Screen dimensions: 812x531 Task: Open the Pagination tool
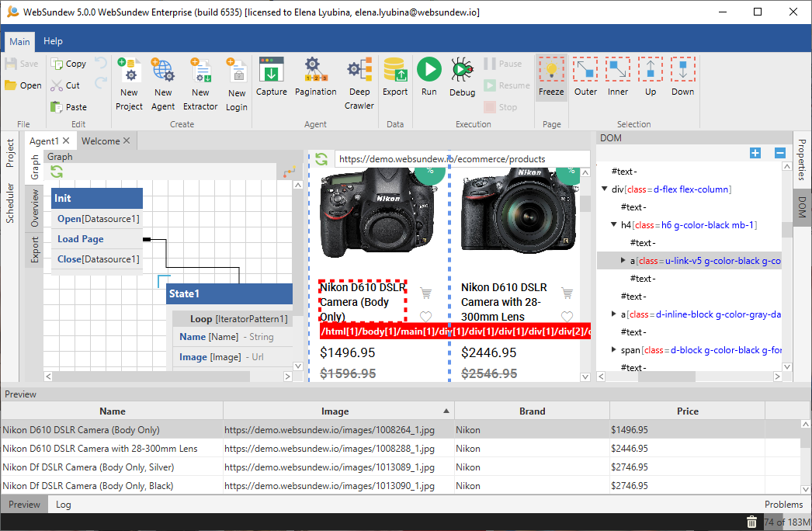315,71
